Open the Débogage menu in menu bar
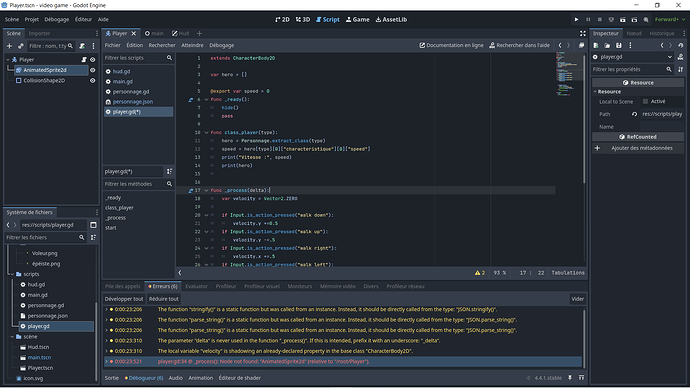This screenshot has height=388, width=690. point(57,19)
